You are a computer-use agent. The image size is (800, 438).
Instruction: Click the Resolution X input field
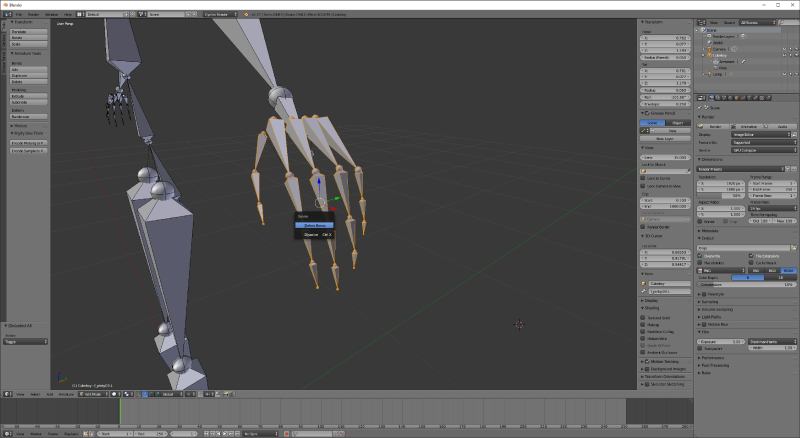(x=720, y=184)
